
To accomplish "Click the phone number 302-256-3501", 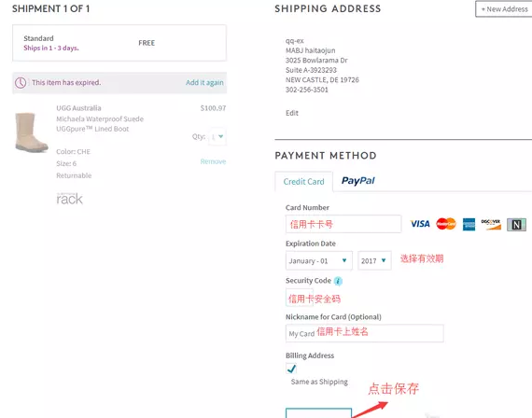I will click(x=307, y=90).
